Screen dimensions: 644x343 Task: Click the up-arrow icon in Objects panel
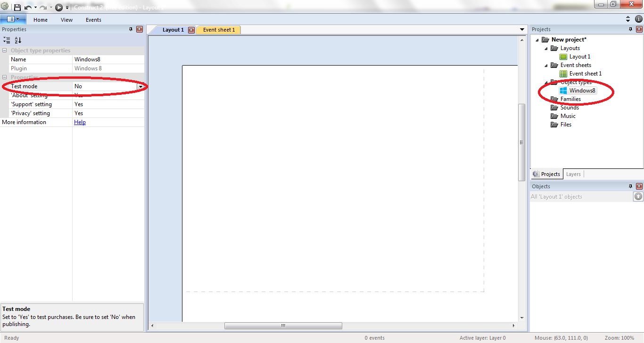pyautogui.click(x=638, y=197)
